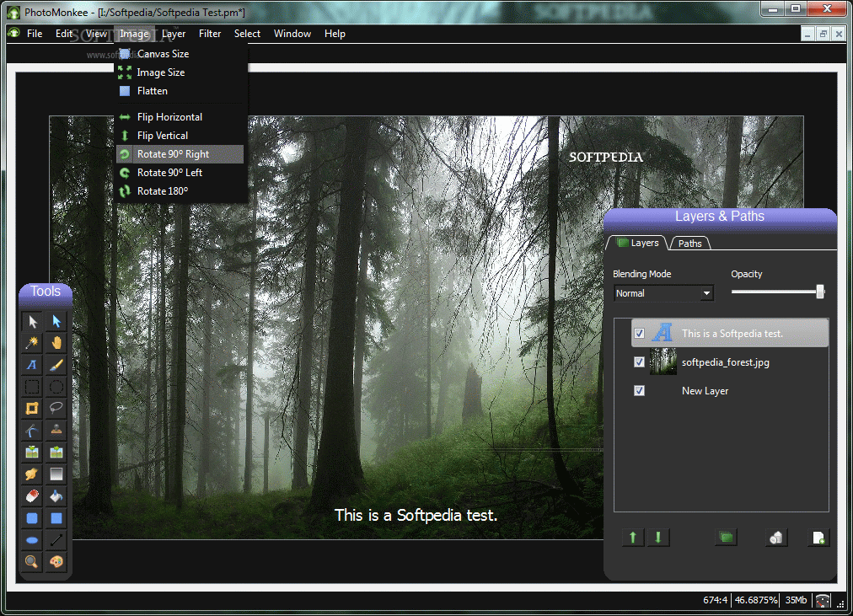Viewport: 853px width, 616px height.
Task: Choose Canvas Size from Image menu
Action: point(180,54)
